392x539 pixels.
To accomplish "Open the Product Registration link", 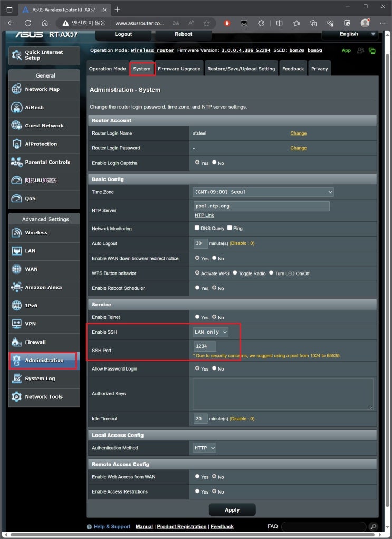I will coord(181,527).
